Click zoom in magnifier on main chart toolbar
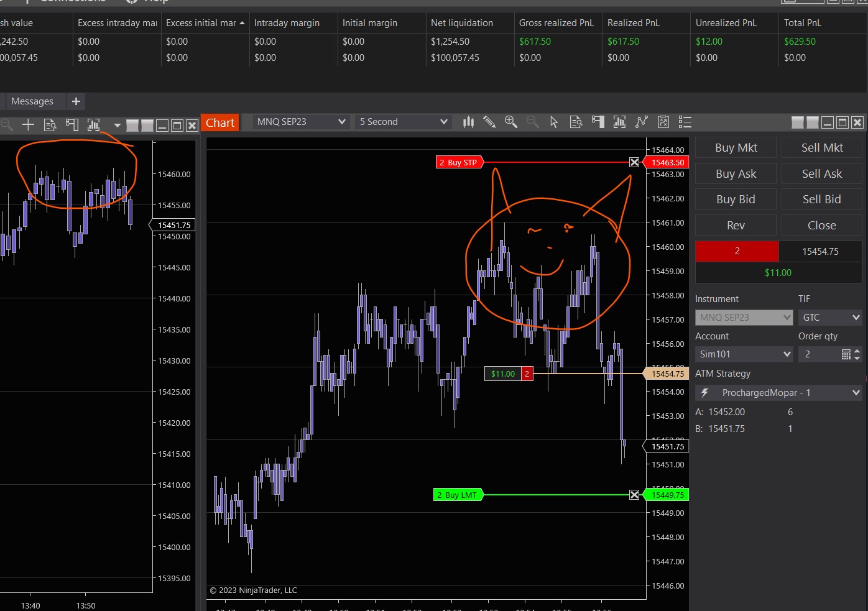 (511, 122)
